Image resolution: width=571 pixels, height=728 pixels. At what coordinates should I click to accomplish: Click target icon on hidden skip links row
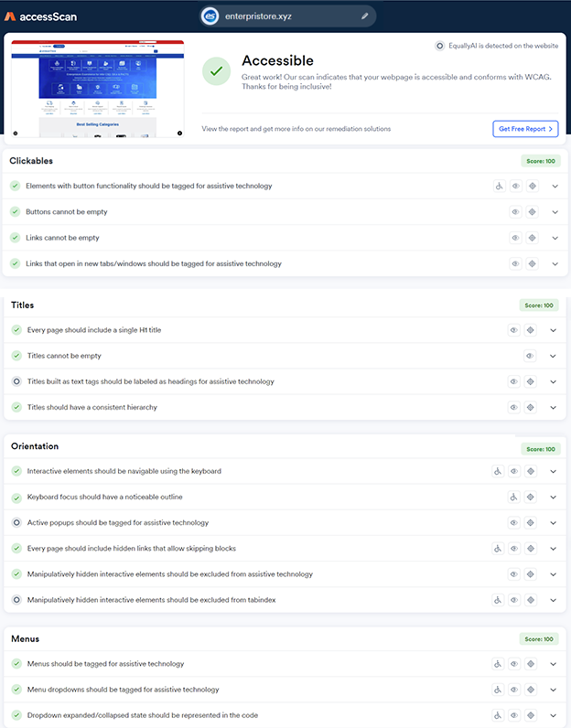tap(531, 549)
